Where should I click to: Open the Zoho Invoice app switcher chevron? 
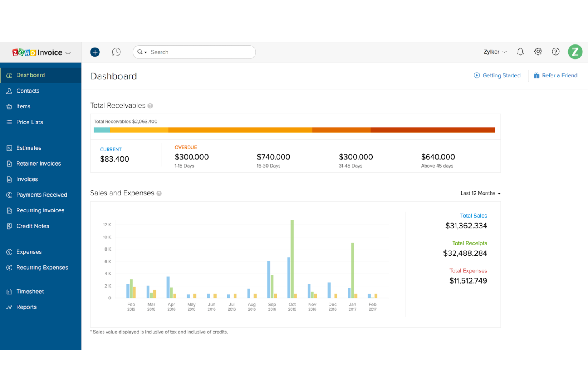[x=68, y=52]
